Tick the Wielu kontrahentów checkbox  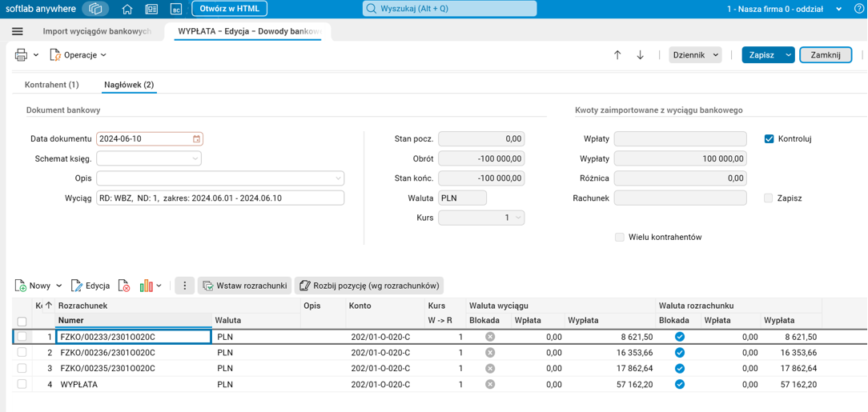tap(620, 238)
